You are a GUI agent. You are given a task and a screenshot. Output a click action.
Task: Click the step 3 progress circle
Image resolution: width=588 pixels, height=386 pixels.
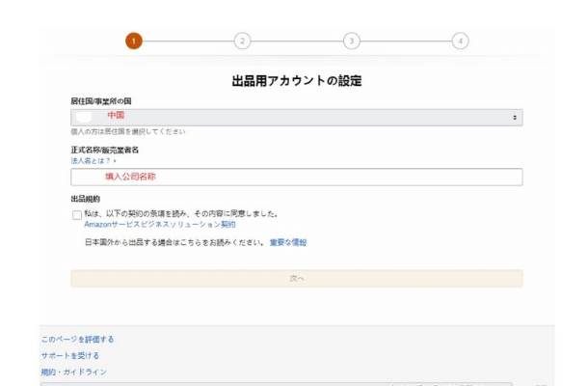coord(352,41)
